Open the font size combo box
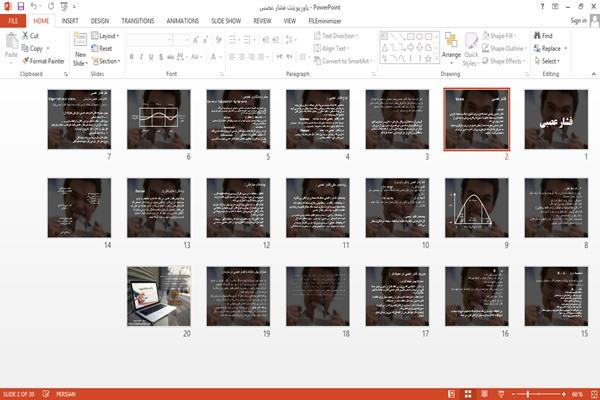The image size is (600, 400). (x=181, y=40)
